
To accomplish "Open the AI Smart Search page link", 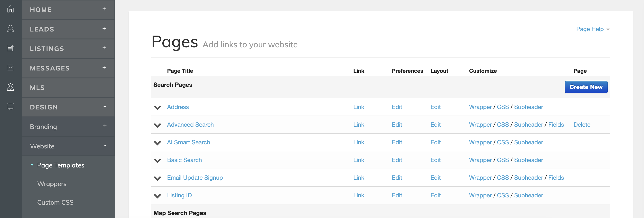I will [x=359, y=142].
